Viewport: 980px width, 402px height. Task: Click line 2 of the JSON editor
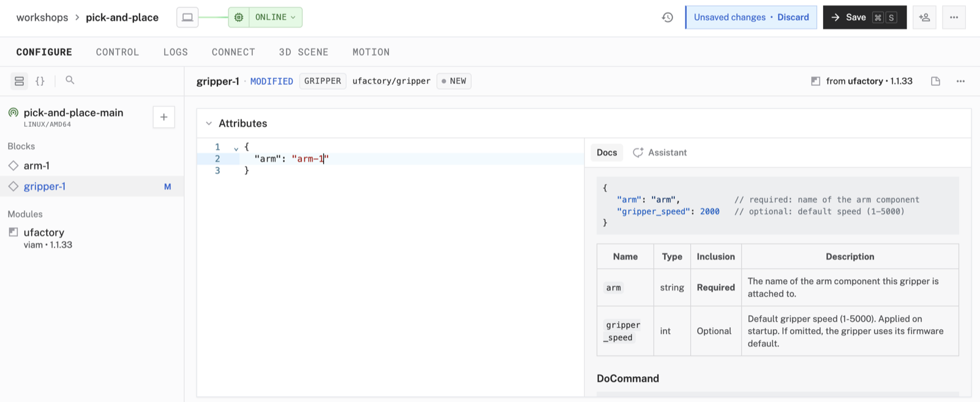pyautogui.click(x=390, y=159)
